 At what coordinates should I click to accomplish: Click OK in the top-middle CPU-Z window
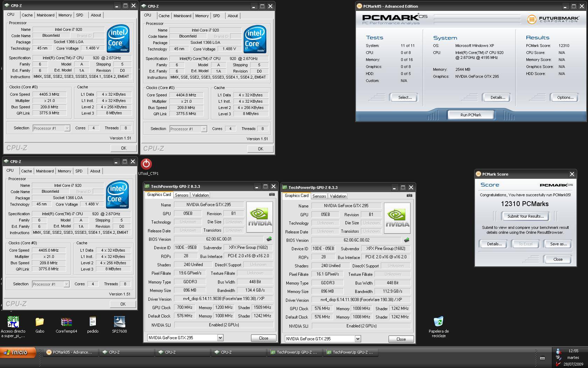[x=260, y=149]
